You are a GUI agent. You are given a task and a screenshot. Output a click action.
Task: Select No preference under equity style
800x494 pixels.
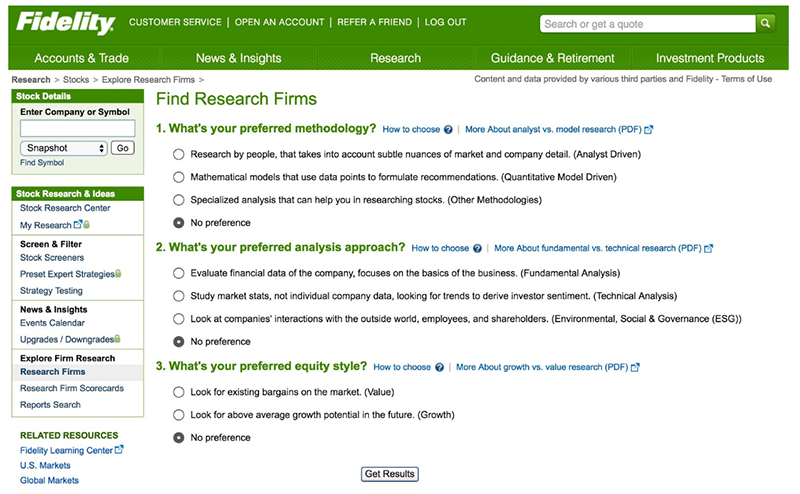pyautogui.click(x=179, y=438)
